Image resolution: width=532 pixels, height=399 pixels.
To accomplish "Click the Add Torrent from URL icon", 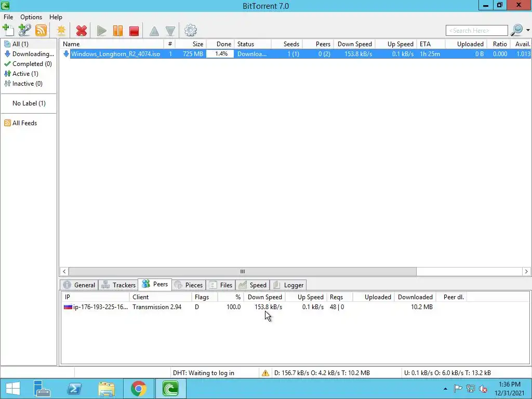I will [x=25, y=30].
